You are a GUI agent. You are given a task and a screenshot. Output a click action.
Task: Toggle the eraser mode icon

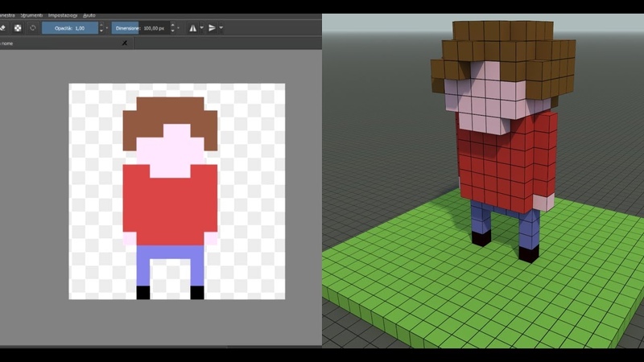2,28
